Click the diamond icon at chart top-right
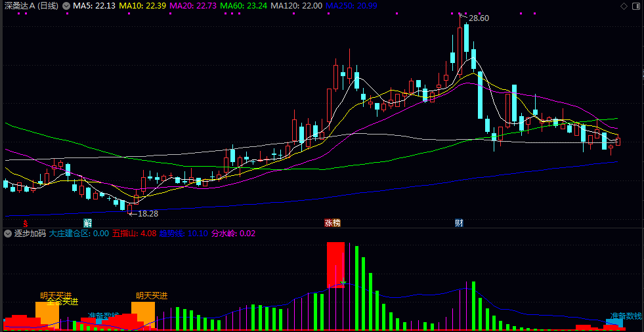Image resolution: width=644 pixels, height=332 pixels. (624, 6)
